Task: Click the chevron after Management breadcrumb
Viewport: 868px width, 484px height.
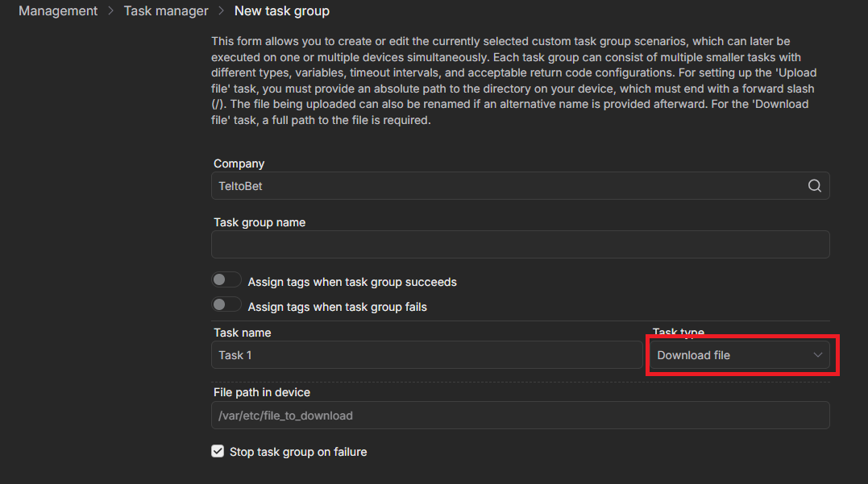Action: (x=110, y=11)
